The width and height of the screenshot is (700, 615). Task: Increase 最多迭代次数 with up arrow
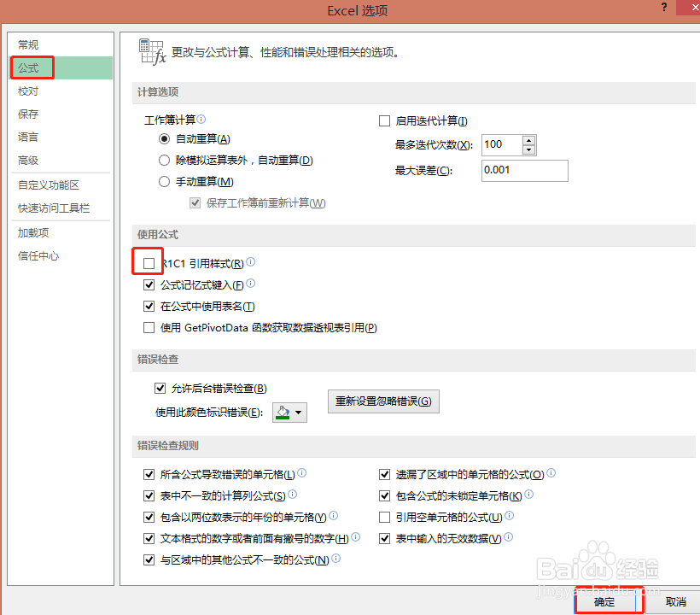529,140
